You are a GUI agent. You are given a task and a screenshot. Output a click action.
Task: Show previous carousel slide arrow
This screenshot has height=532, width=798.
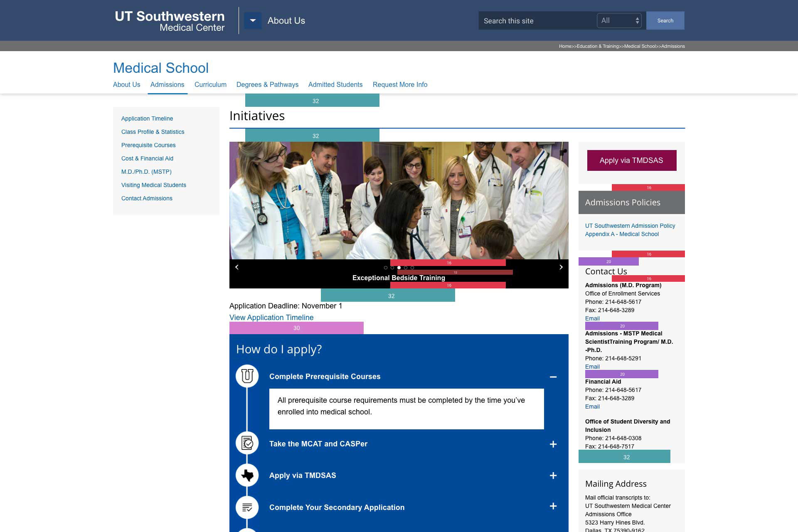(x=237, y=267)
